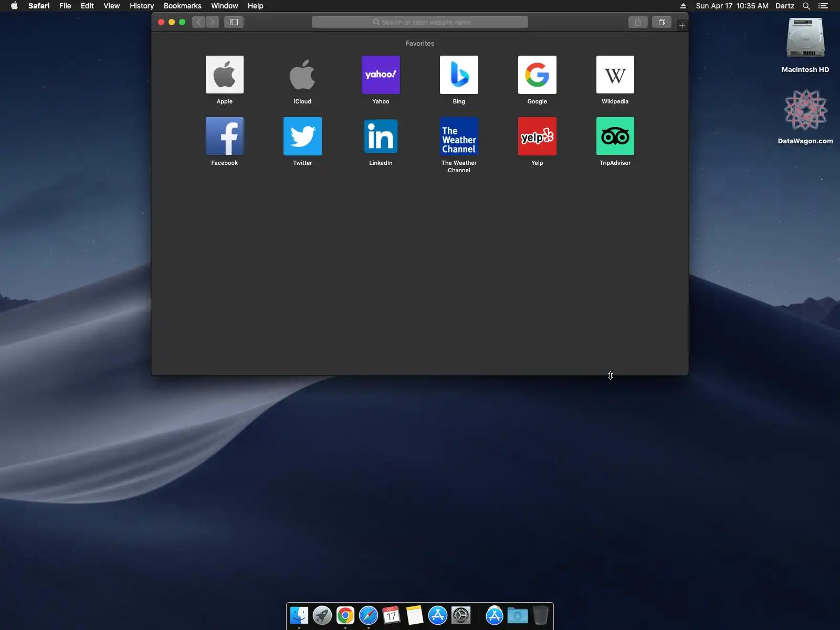Open the Bookmarks menu

[x=183, y=6]
